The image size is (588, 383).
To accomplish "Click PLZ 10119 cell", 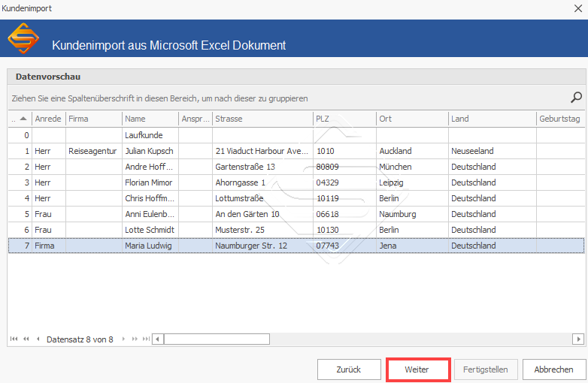I will tap(344, 198).
